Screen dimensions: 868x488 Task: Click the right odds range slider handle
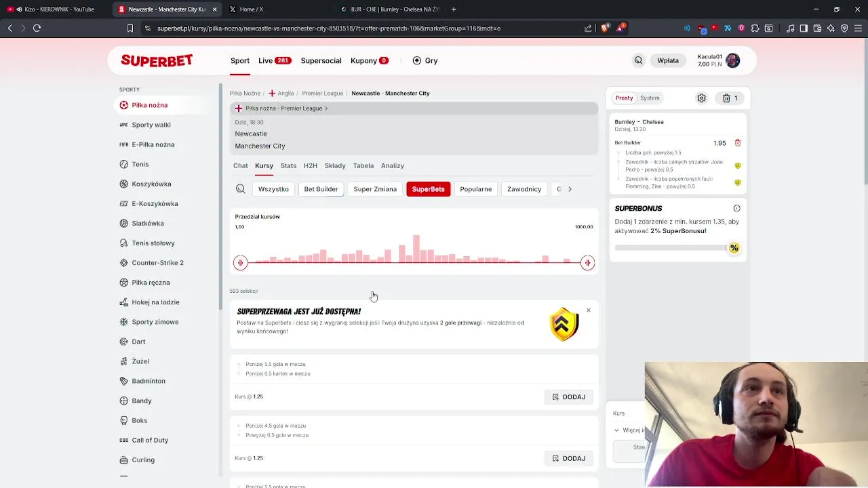click(x=587, y=263)
